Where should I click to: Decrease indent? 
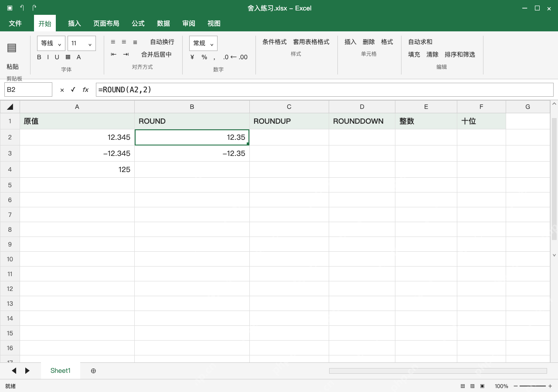tap(114, 54)
